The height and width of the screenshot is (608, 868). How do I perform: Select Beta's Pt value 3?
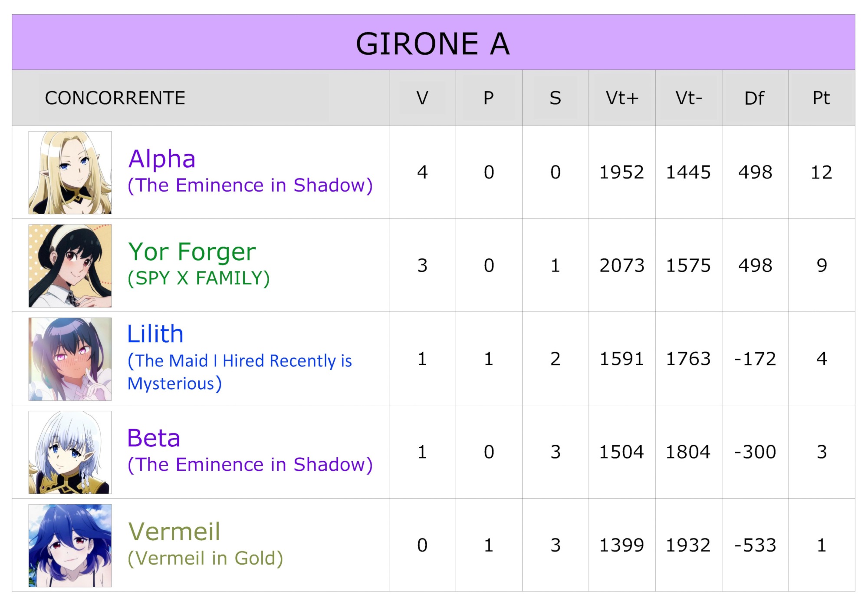[x=822, y=452]
